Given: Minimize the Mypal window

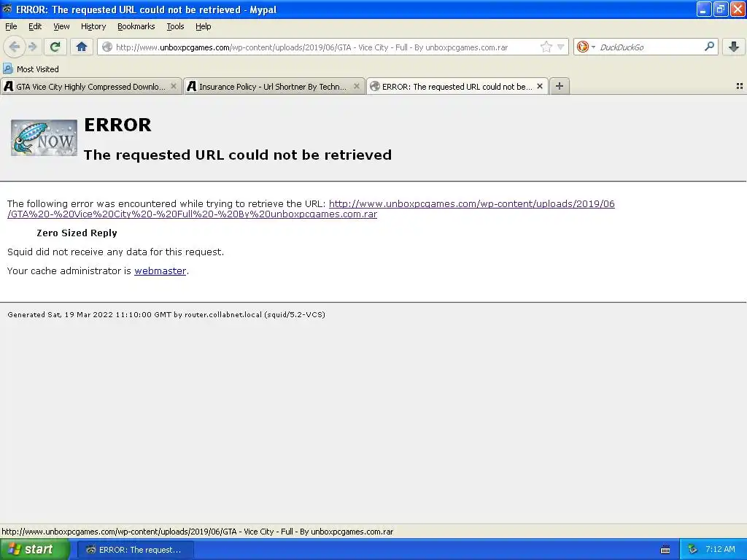Looking at the screenshot, I should (704, 9).
